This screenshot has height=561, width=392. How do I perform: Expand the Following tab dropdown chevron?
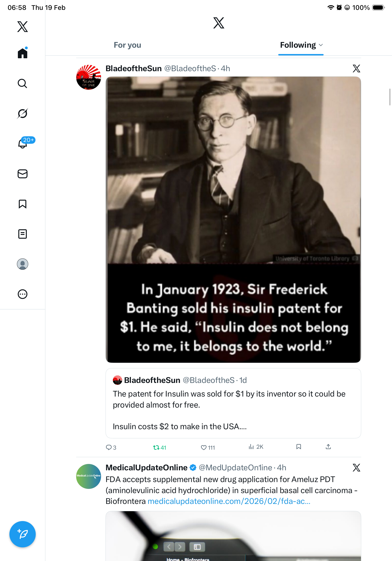321,45
